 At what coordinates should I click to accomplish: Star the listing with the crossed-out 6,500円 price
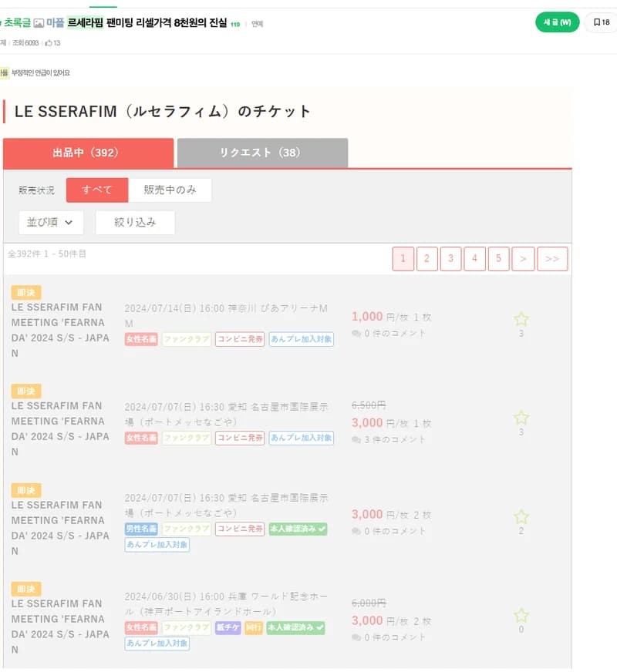[x=521, y=418]
